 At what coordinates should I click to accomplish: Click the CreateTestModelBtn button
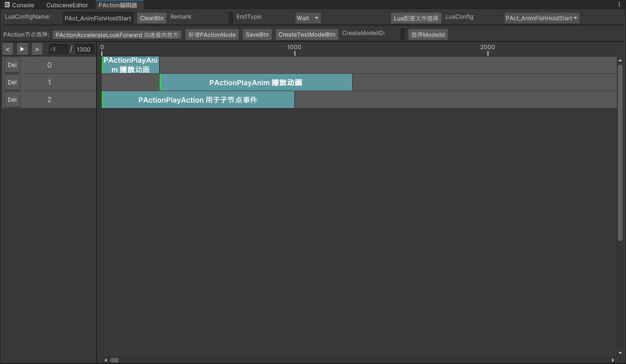pos(306,35)
